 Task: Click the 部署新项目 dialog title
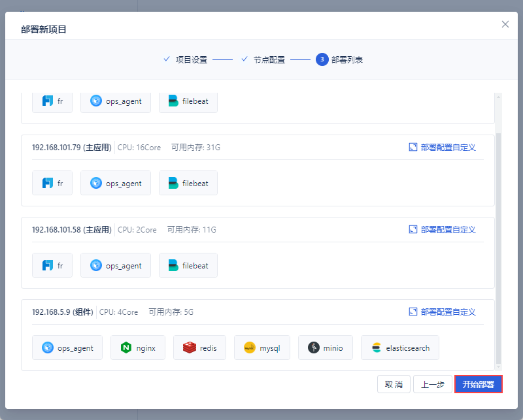[43, 29]
